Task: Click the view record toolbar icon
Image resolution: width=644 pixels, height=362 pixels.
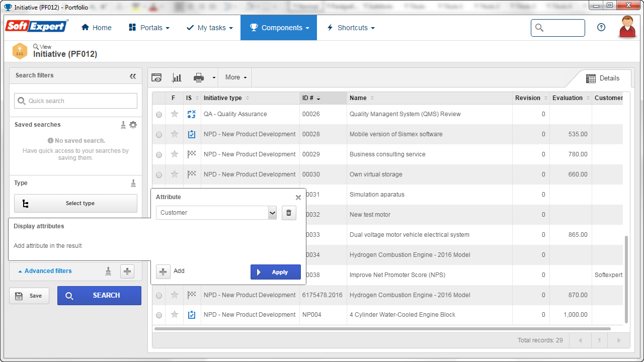Action: tap(157, 77)
